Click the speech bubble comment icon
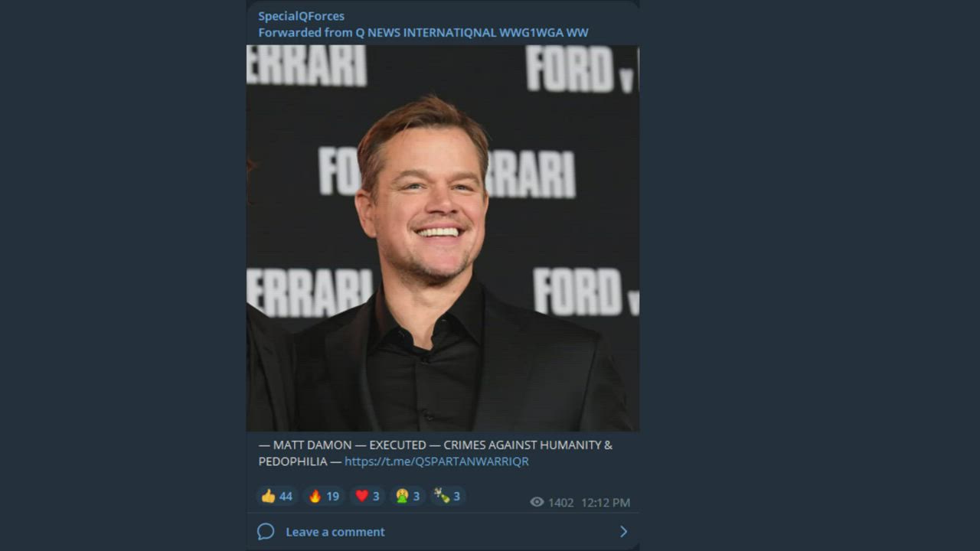Screen dimensions: 980x551 coord(266,532)
